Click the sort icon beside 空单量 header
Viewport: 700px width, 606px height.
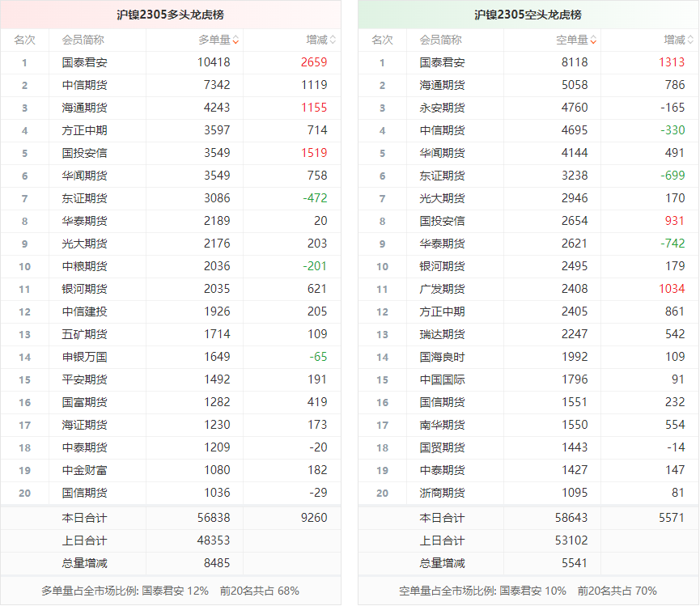[593, 40]
